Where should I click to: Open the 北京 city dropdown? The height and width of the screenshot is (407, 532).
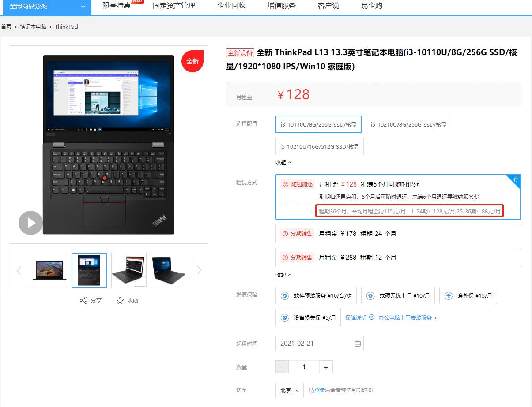pyautogui.click(x=289, y=390)
